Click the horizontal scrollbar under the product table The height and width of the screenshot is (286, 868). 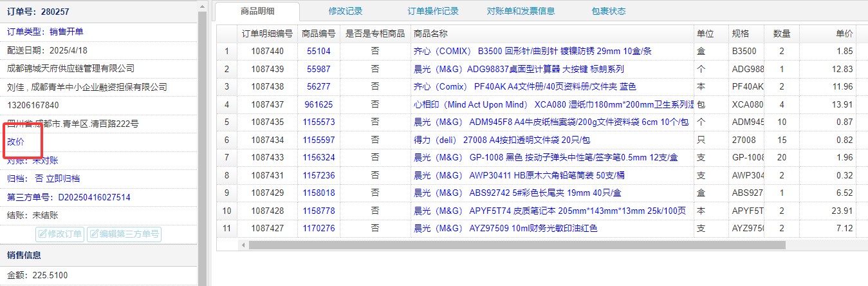[517, 245]
